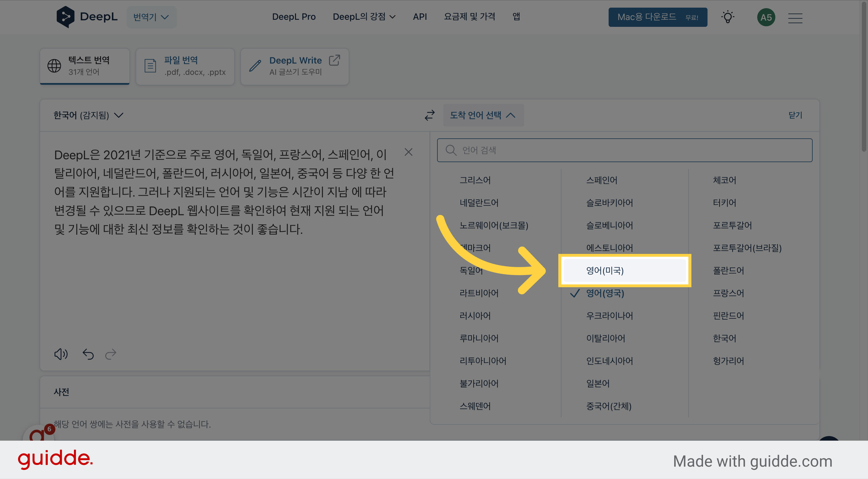Select 슬로바키아어 language
868x479 pixels.
tap(609, 203)
